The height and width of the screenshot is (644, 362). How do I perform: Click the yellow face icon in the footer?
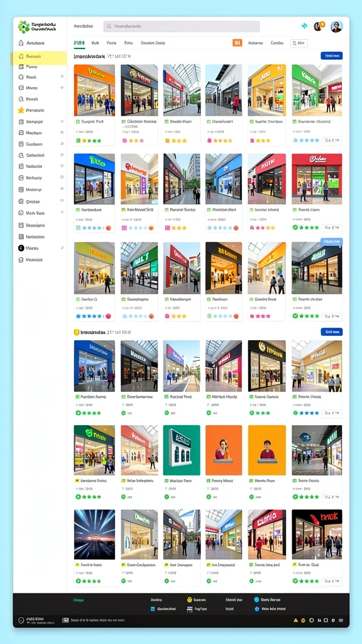[x=190, y=599]
